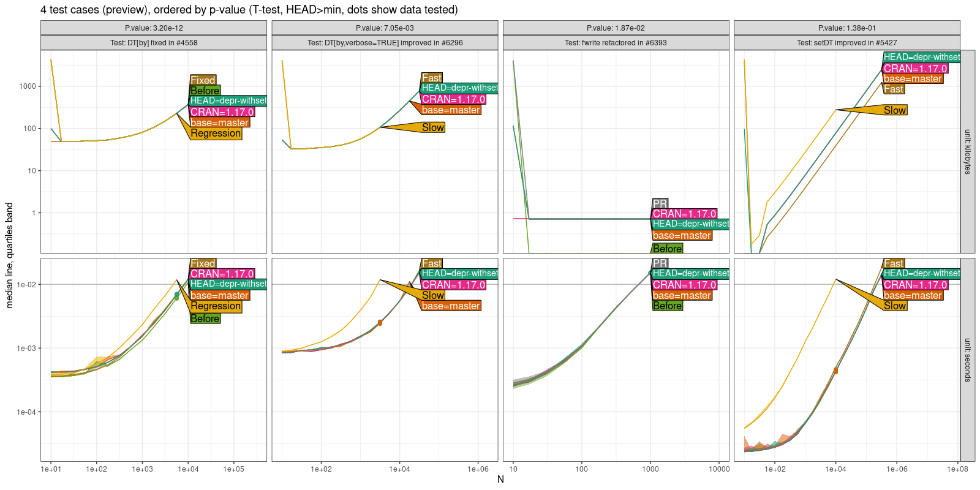Click 'PR' label in fwrite kilobytes panel
980x490 pixels.
point(660,203)
